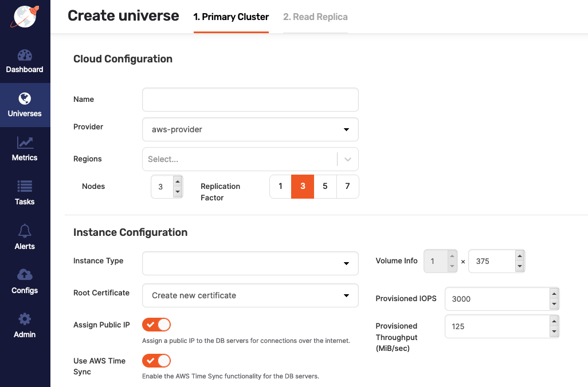The height and width of the screenshot is (387, 588).
Task: Select the Universes sidebar icon
Action: click(25, 105)
